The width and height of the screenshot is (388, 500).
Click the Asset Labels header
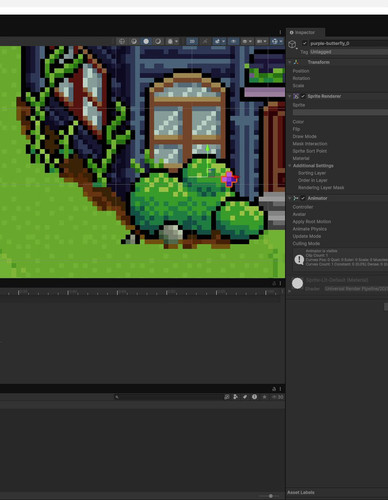click(301, 492)
